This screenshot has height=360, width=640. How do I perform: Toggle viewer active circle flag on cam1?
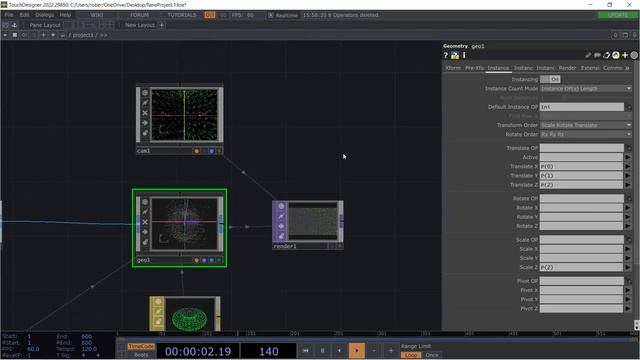pyautogui.click(x=145, y=93)
